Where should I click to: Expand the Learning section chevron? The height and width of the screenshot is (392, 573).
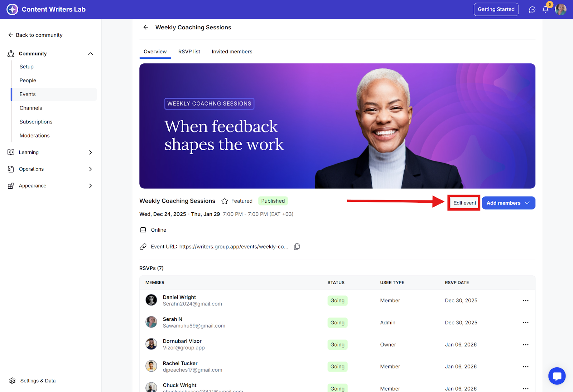(x=91, y=152)
